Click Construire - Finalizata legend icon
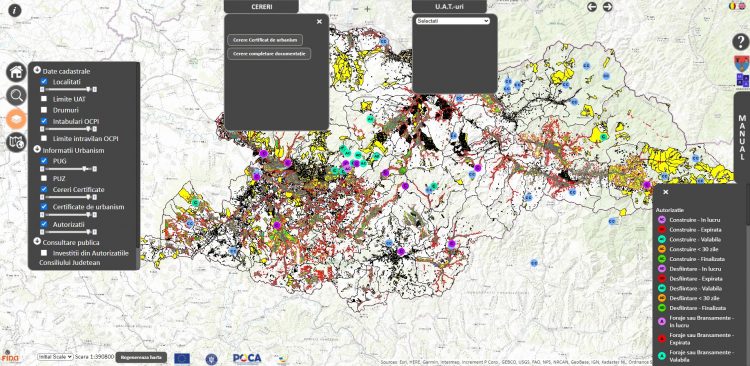 click(x=662, y=259)
